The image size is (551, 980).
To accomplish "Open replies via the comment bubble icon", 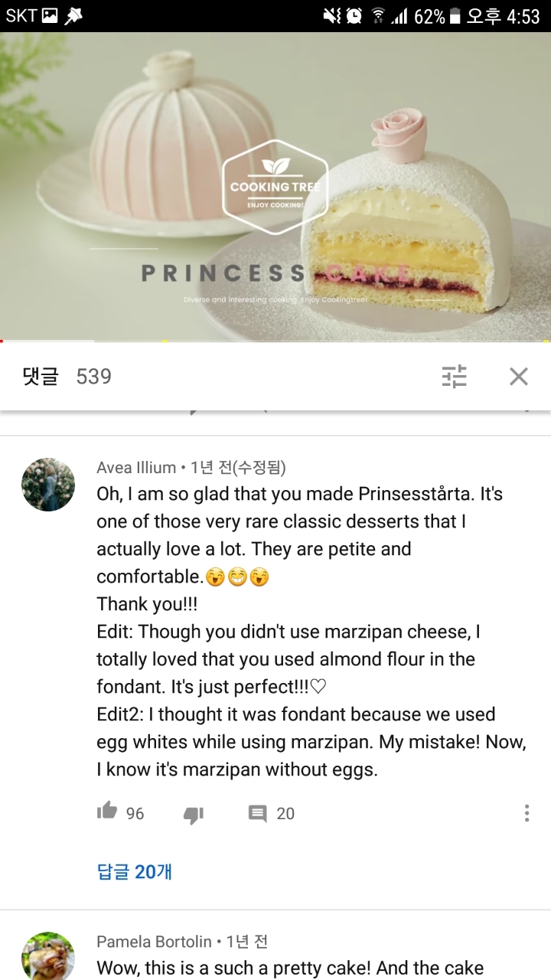I will (x=258, y=813).
